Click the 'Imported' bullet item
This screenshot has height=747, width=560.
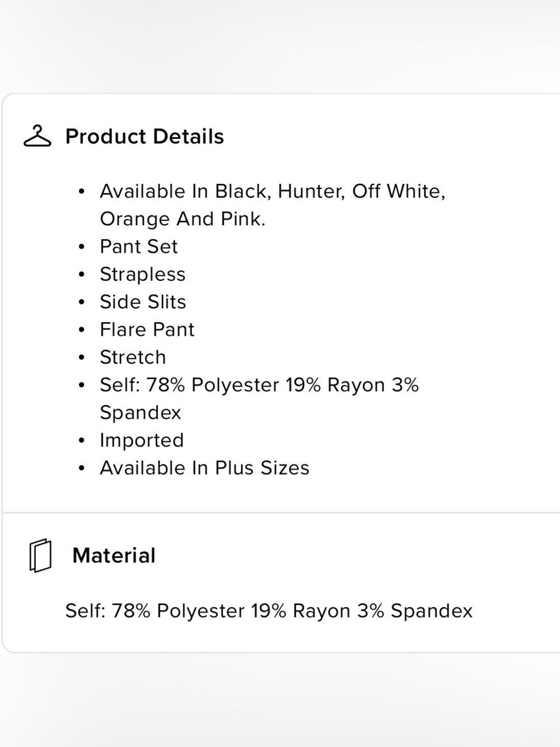coord(142,440)
